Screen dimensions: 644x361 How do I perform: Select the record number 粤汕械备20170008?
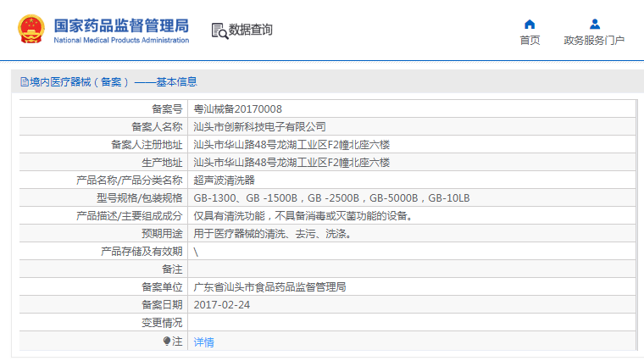238,109
